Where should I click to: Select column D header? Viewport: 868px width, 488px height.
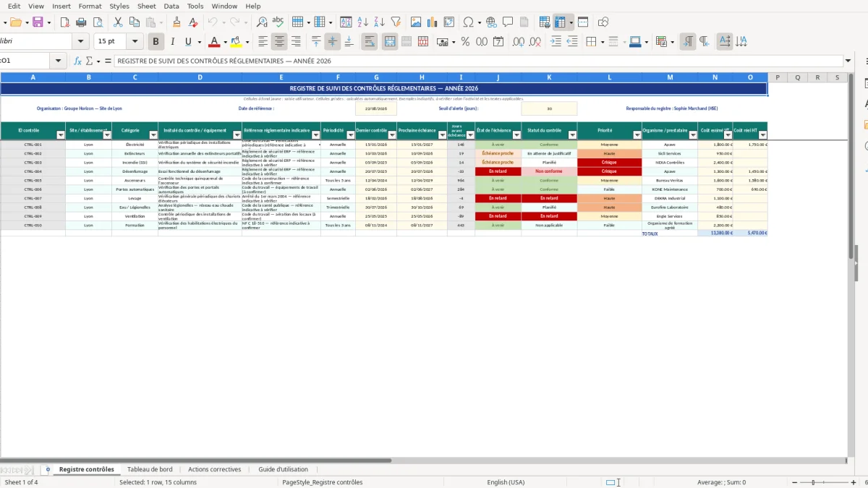(200, 77)
